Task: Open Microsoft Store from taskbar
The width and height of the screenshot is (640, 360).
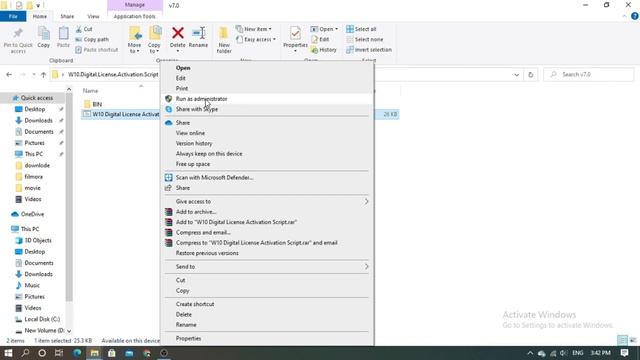Action: tap(111, 353)
